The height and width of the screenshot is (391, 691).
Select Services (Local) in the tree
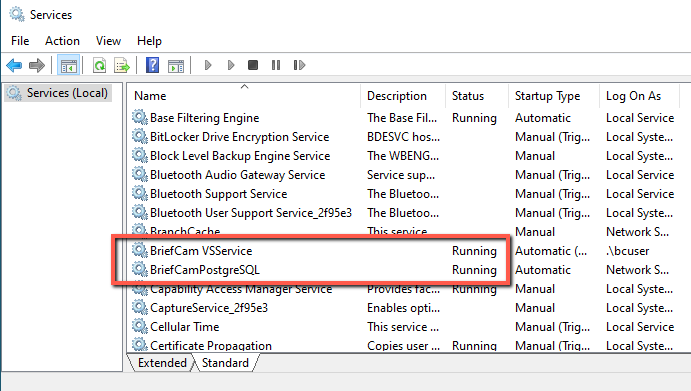coord(58,93)
